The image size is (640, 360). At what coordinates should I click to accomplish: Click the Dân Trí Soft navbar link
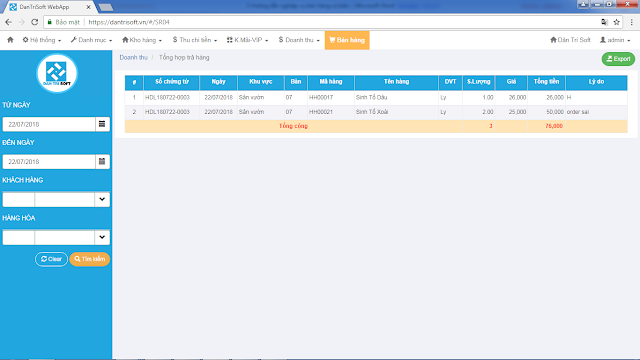570,40
